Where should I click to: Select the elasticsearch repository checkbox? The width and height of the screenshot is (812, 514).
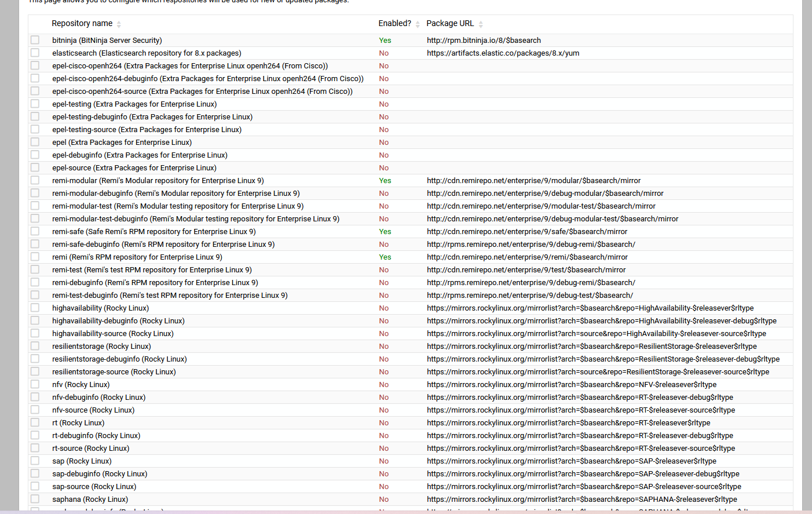35,53
